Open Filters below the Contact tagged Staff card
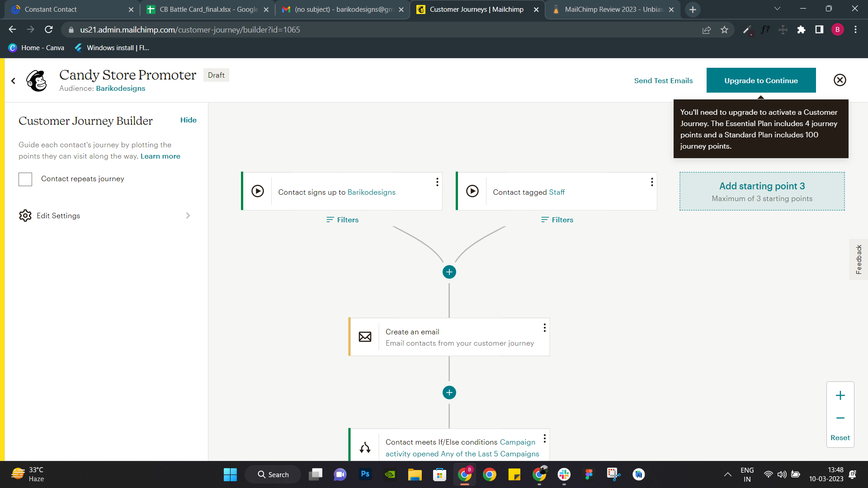The image size is (868, 488). pyautogui.click(x=557, y=220)
